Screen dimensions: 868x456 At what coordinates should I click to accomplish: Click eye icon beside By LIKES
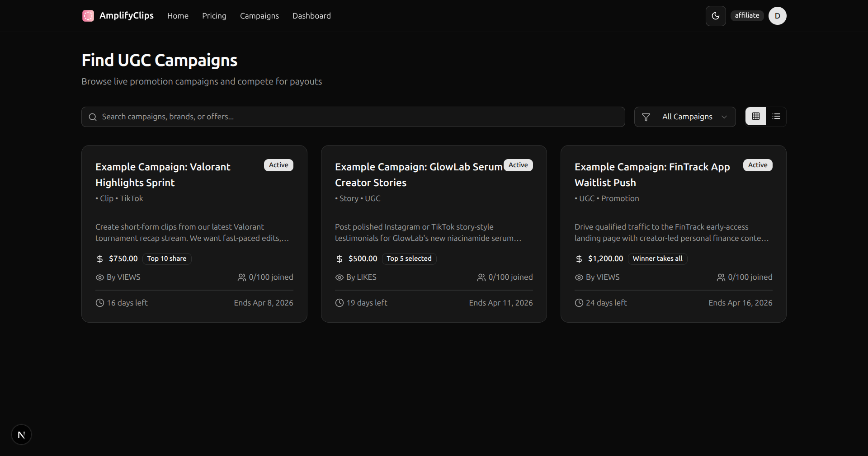[340, 277]
